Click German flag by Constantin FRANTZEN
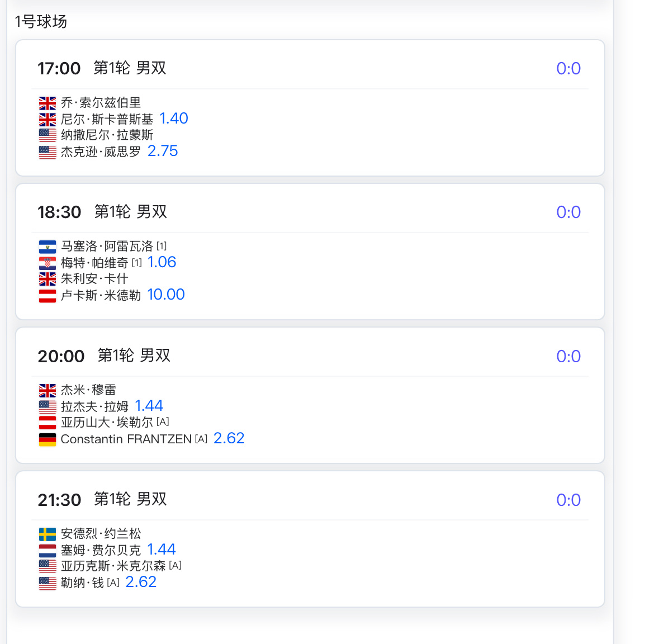This screenshot has width=659, height=644. pos(48,439)
